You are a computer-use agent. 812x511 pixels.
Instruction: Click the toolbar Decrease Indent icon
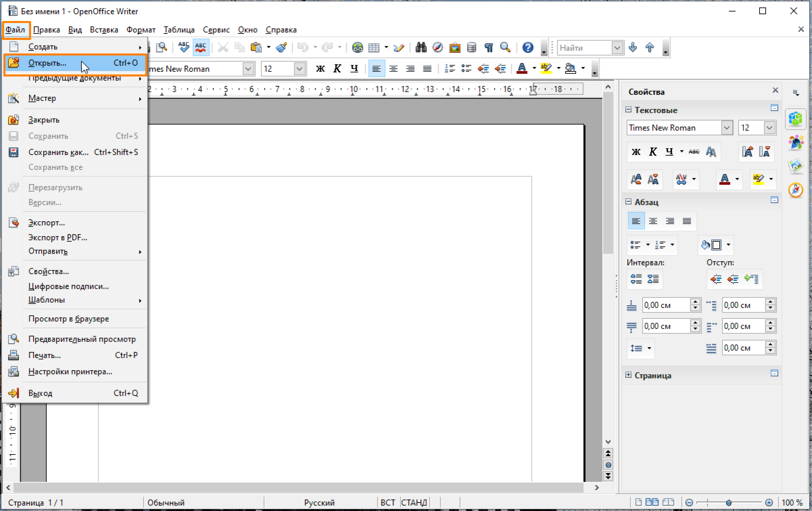click(483, 68)
